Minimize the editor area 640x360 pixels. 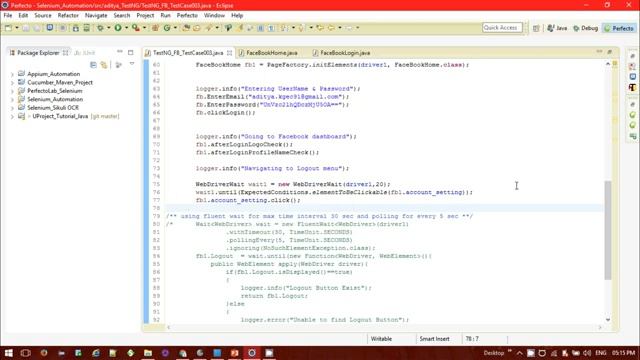[x=599, y=52]
